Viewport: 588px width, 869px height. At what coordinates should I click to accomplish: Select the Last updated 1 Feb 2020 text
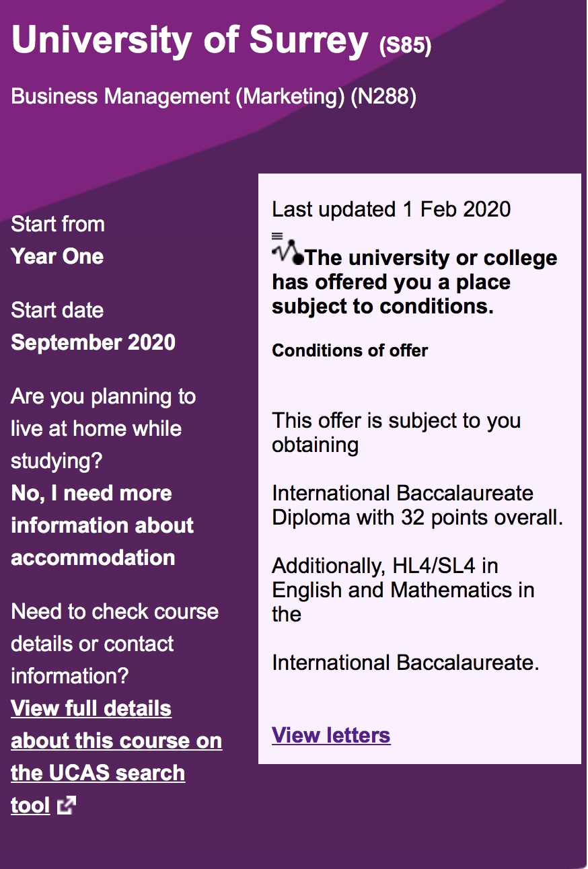[392, 209]
